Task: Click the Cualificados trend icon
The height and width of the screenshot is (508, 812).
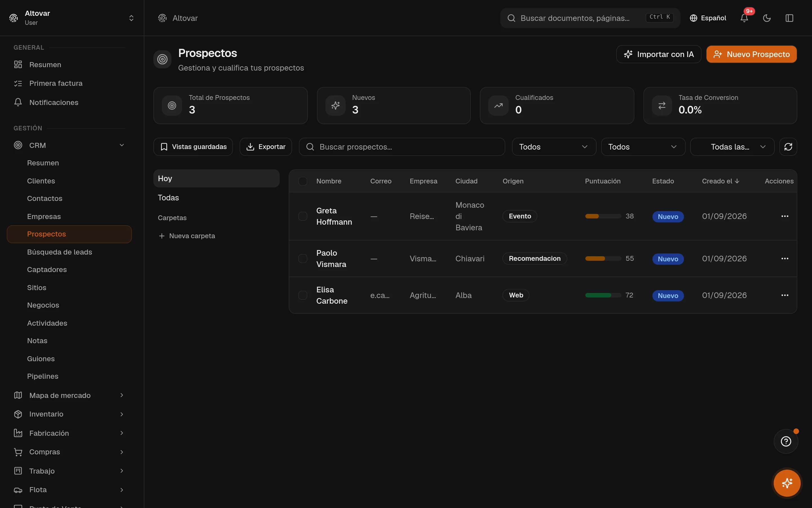Action: [498, 106]
